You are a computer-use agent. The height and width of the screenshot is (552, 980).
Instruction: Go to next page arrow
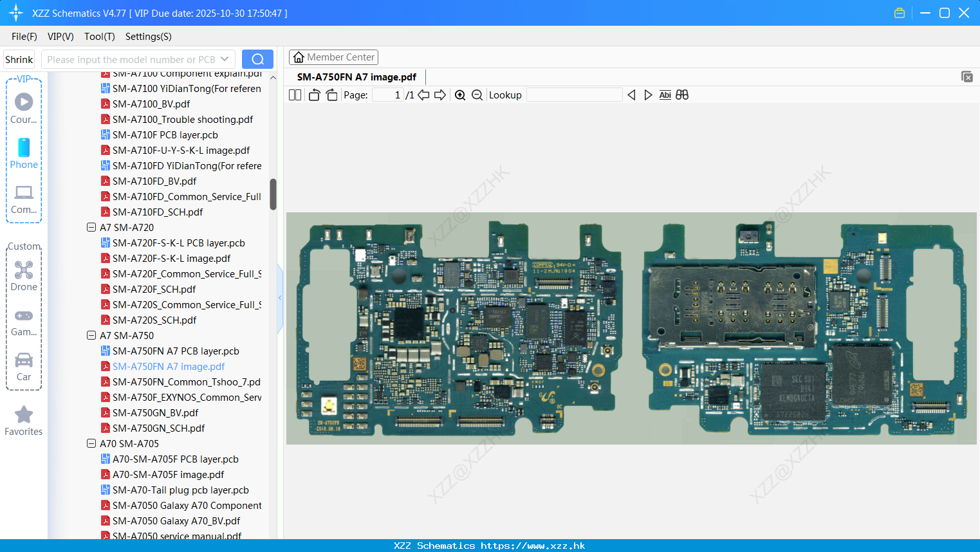pos(440,95)
